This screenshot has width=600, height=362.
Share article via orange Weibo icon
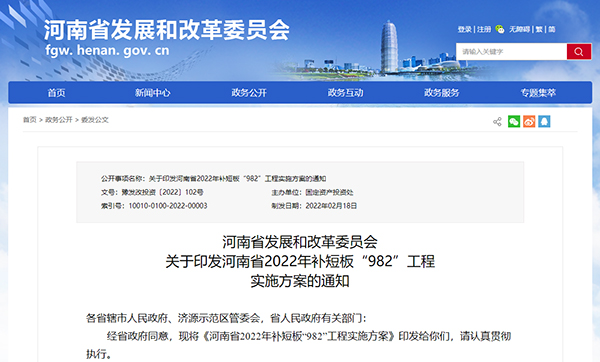[x=529, y=121]
